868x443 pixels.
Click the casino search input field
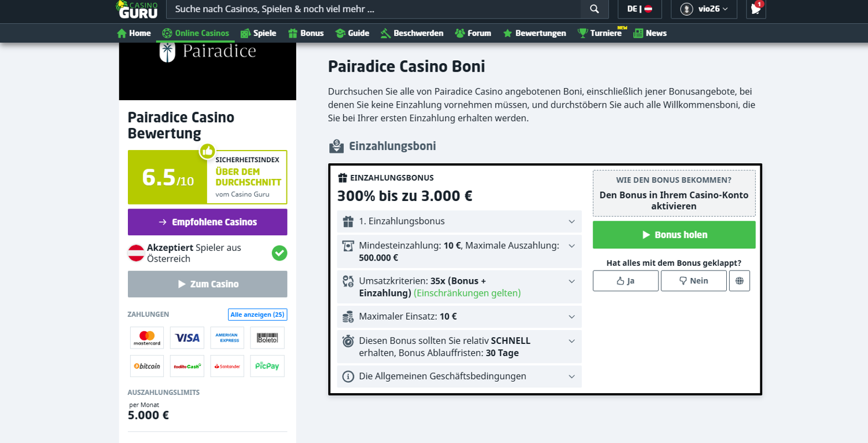(373, 9)
